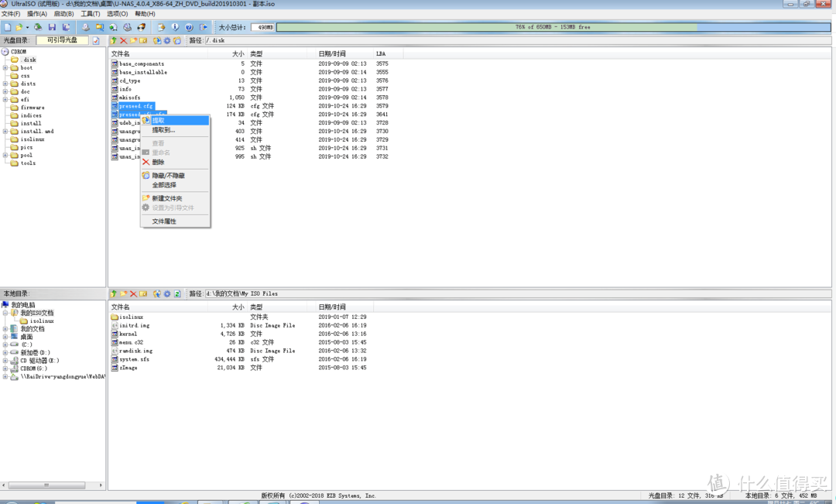
Task: Click the disc capacity usage bar
Action: click(x=553, y=27)
